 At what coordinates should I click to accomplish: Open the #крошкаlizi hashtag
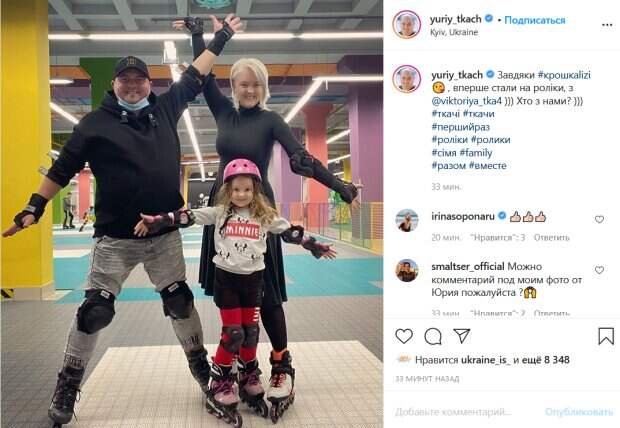564,75
